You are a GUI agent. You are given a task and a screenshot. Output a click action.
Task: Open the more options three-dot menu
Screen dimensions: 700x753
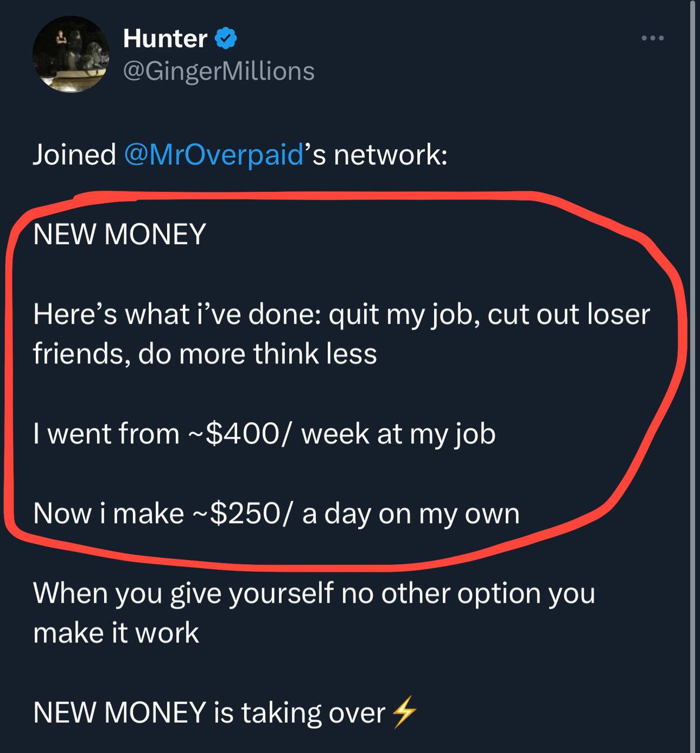(x=652, y=39)
